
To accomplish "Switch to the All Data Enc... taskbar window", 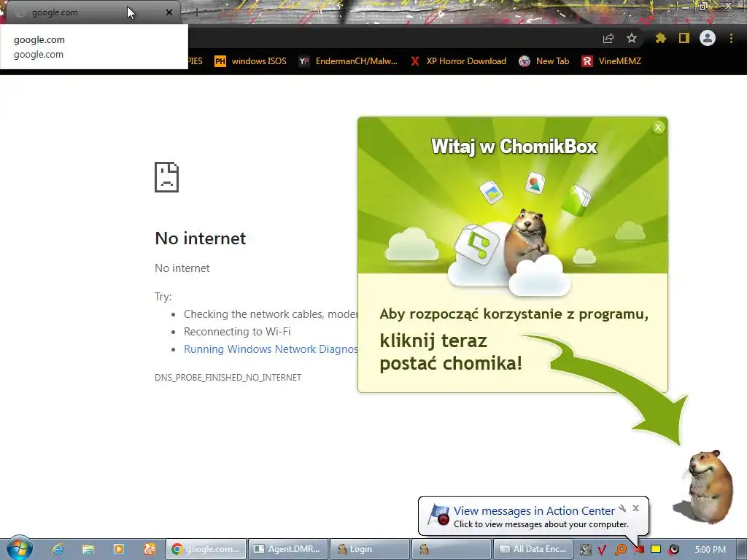I will click(x=533, y=549).
